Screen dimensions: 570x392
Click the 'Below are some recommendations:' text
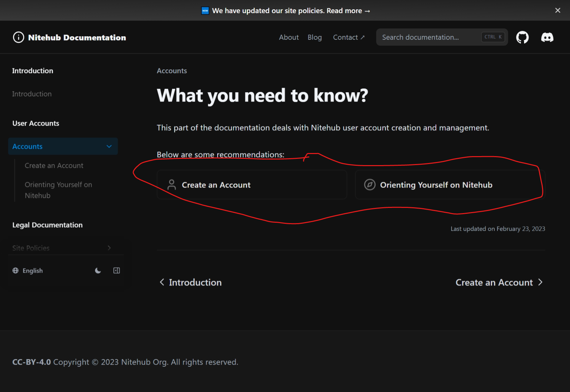click(x=220, y=155)
